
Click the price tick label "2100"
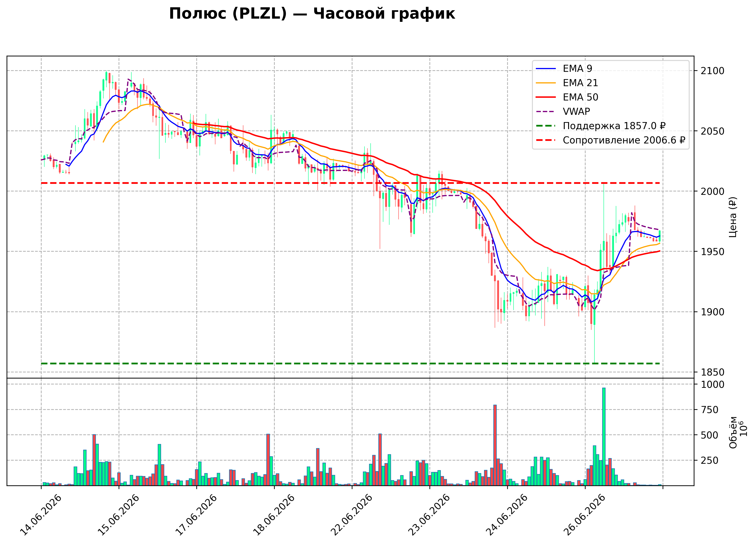click(712, 71)
